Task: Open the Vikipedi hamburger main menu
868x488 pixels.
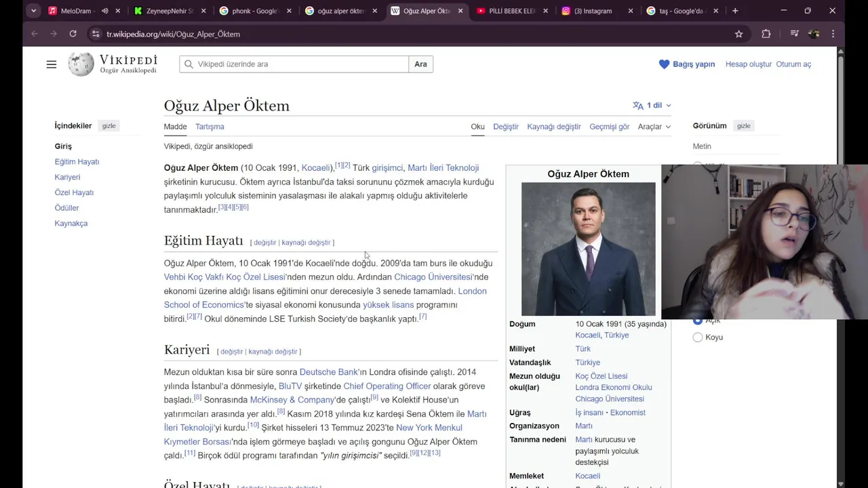Action: 52,64
